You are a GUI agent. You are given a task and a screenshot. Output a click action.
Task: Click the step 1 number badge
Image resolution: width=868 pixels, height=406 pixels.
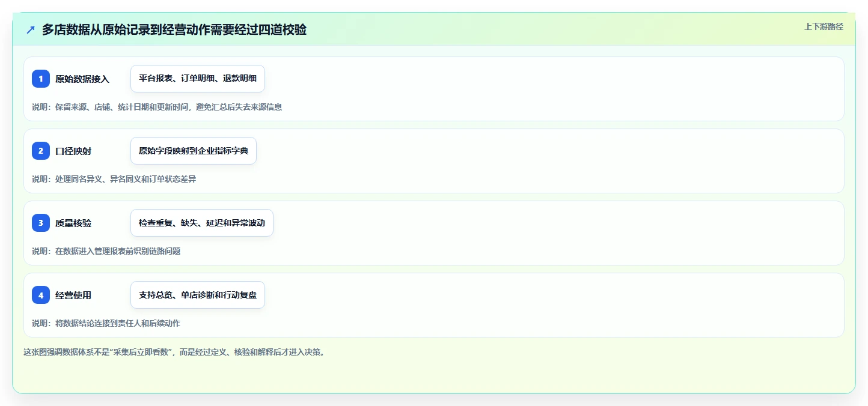(41, 79)
